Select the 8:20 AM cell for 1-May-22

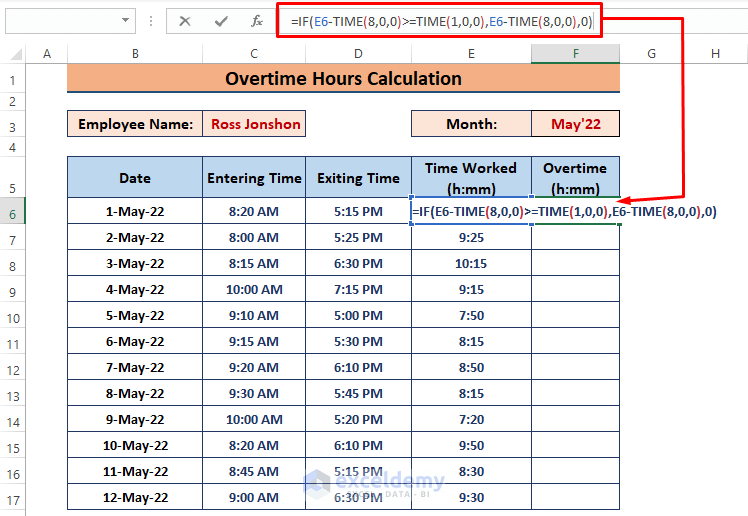(x=254, y=211)
